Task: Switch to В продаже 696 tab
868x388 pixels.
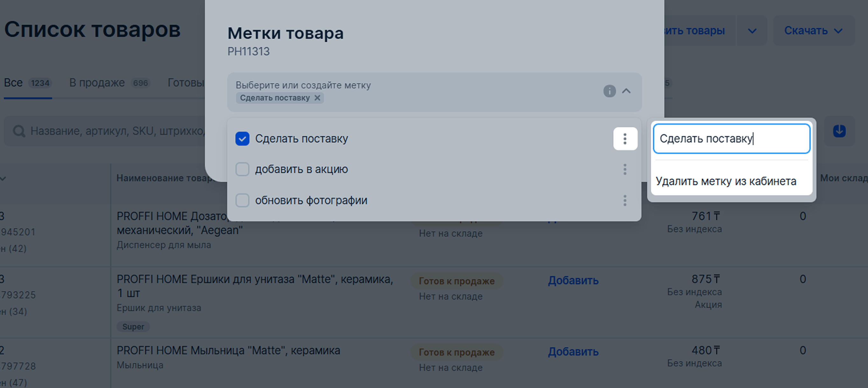Action: pos(109,83)
